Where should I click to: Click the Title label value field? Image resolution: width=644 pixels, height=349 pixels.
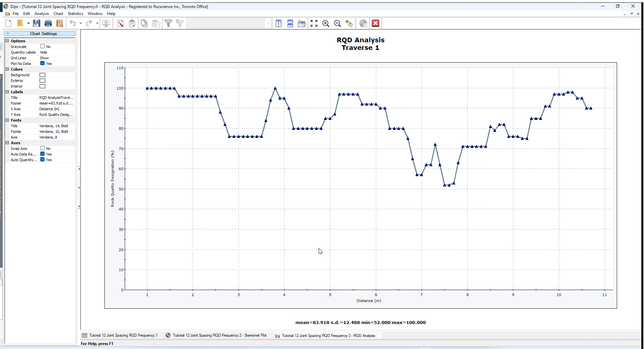coord(57,98)
